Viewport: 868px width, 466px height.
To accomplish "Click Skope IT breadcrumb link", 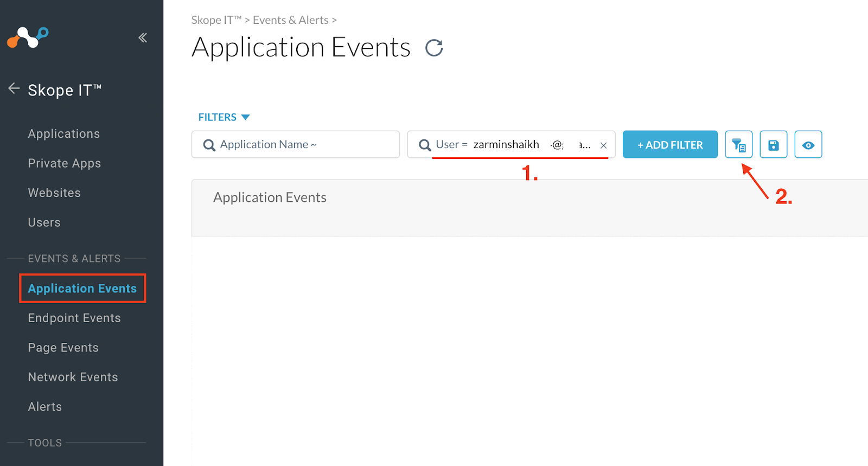I will point(216,20).
